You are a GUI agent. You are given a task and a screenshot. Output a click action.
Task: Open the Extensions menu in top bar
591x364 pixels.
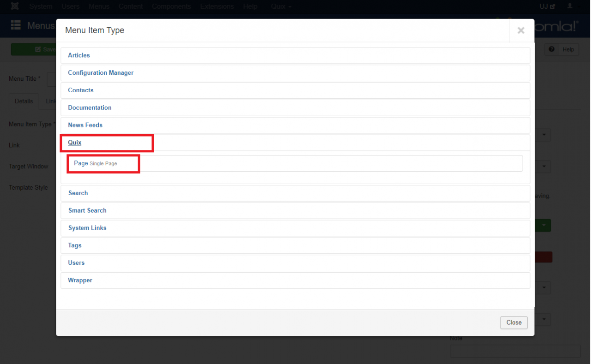click(217, 6)
